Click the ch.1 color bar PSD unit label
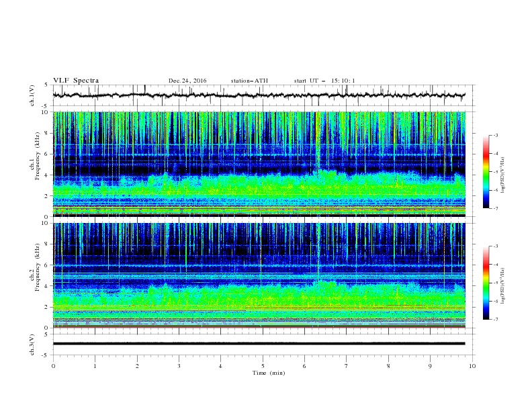The image size is (532, 411). (503, 175)
